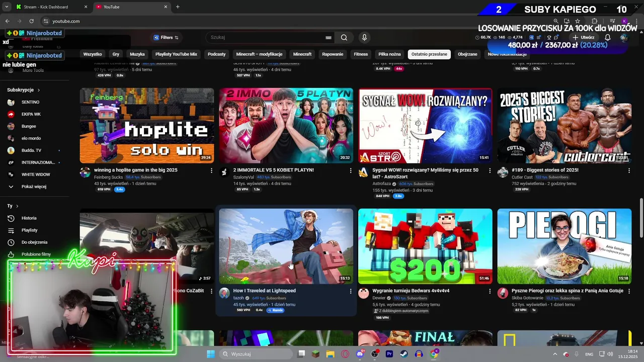Select the Wszystko filter chip
The height and width of the screenshot is (362, 644).
click(x=93, y=54)
